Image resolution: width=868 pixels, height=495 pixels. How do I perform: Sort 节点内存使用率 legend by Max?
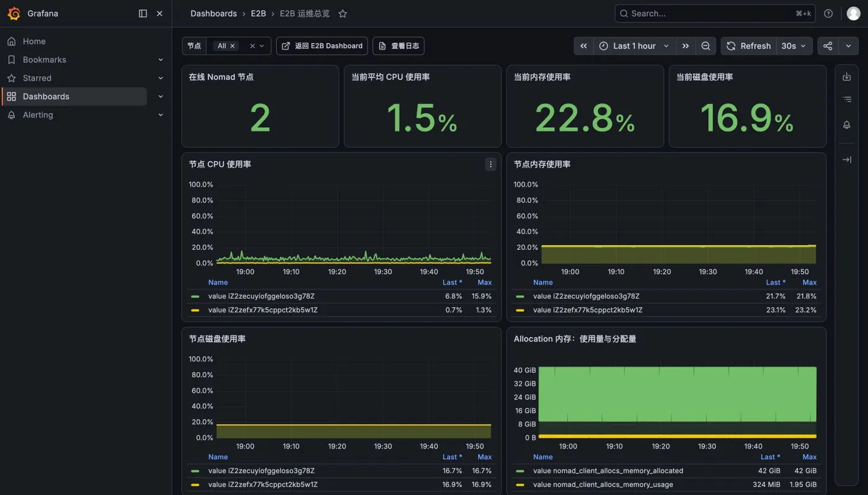coord(809,282)
